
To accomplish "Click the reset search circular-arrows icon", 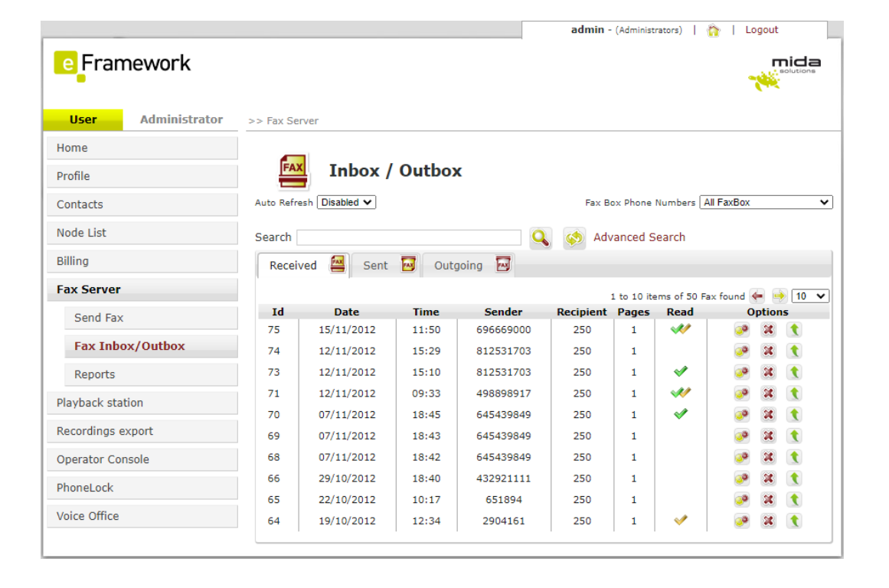I will (x=572, y=238).
